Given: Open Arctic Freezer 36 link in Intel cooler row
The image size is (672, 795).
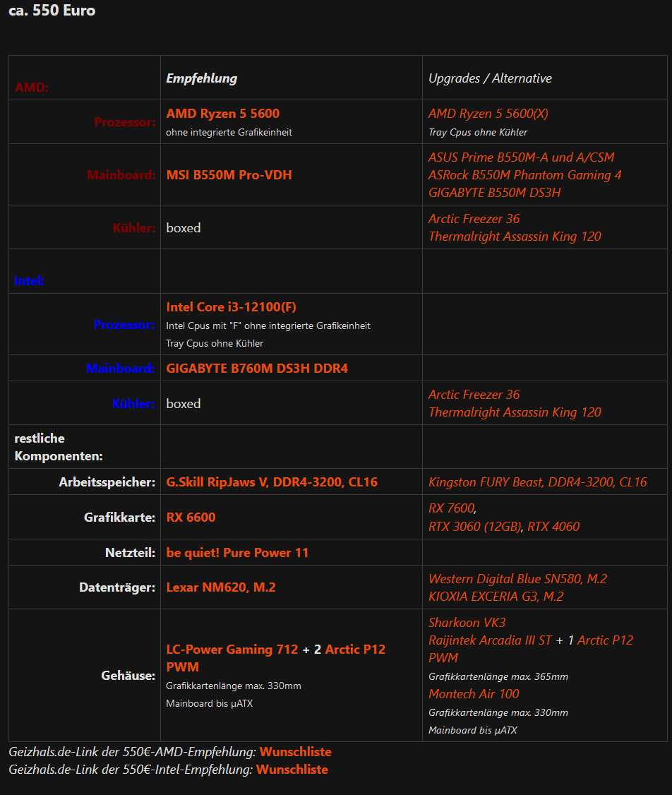Looking at the screenshot, I should click(x=474, y=395).
